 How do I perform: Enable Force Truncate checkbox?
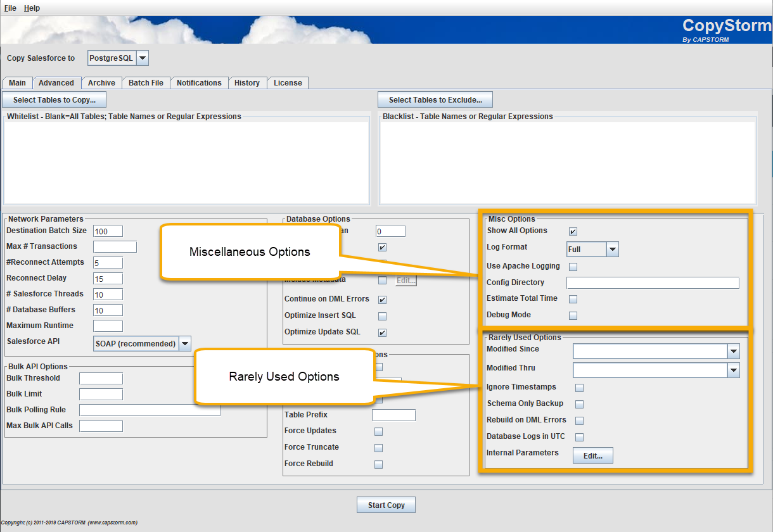tap(378, 448)
